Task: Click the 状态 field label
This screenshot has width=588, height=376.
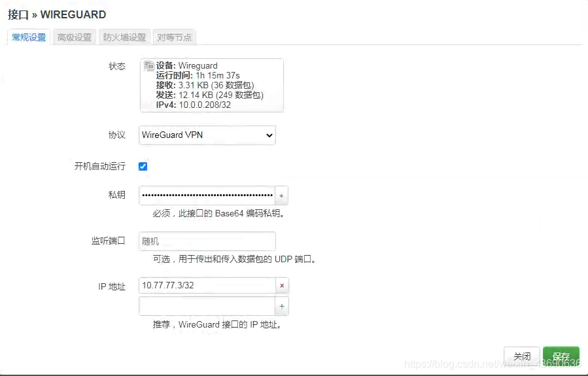Action: pos(116,66)
